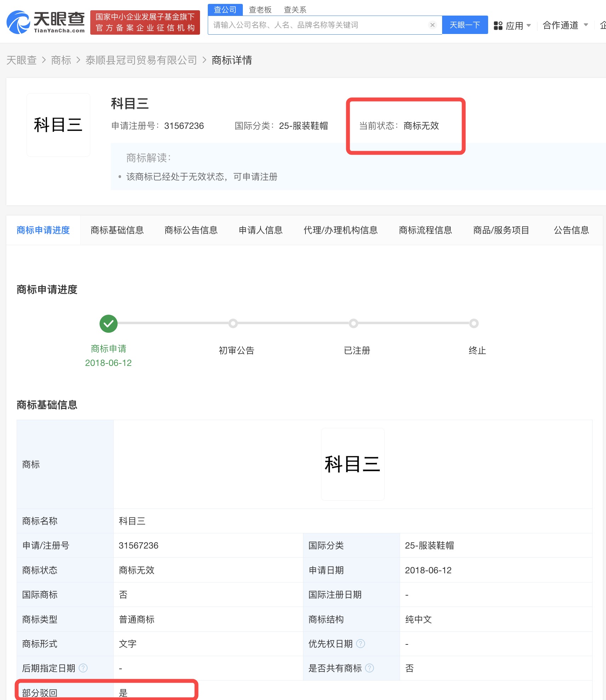The width and height of the screenshot is (606, 700).
Task: Expand the 应用 dropdown arrow
Action: (x=528, y=25)
